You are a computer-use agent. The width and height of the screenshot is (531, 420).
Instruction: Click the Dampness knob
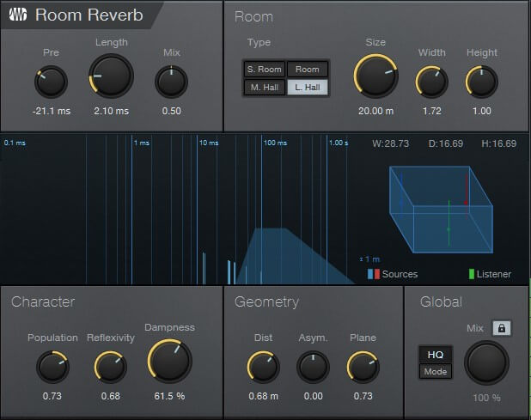click(x=169, y=361)
